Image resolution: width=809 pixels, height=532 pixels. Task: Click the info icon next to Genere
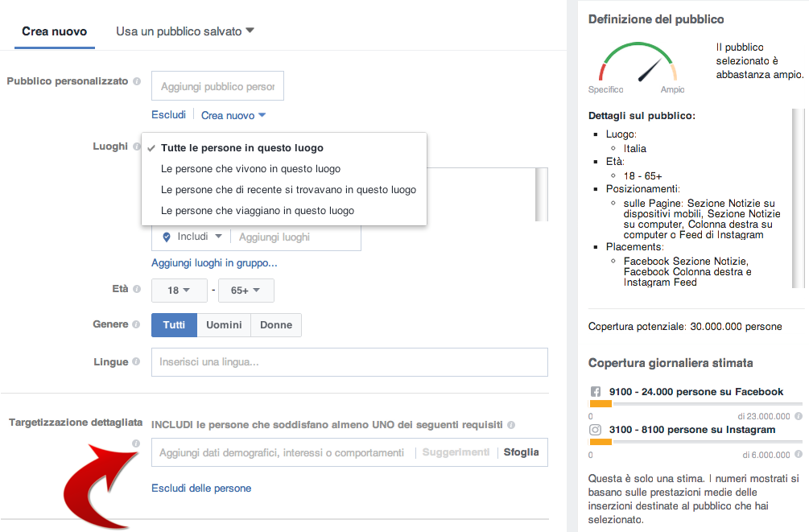[x=135, y=324]
